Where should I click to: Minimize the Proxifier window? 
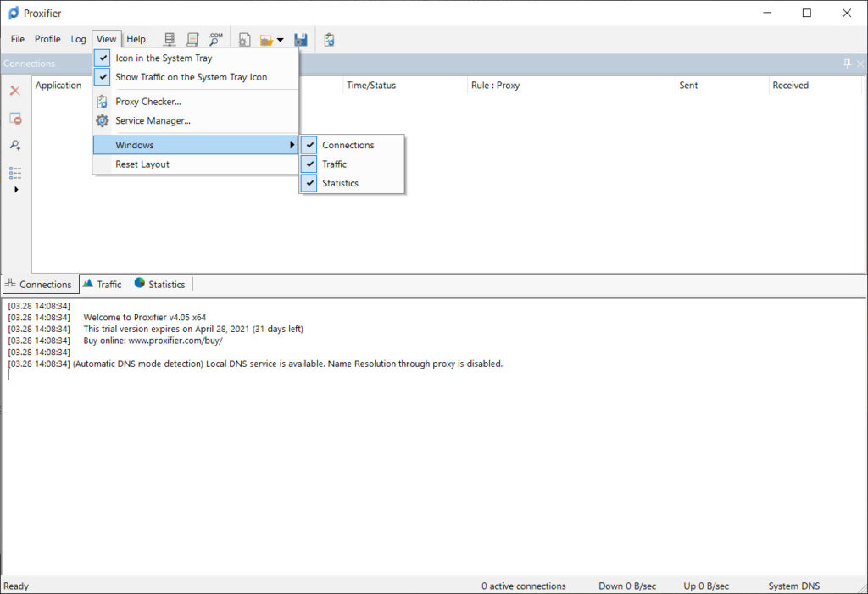click(x=767, y=13)
